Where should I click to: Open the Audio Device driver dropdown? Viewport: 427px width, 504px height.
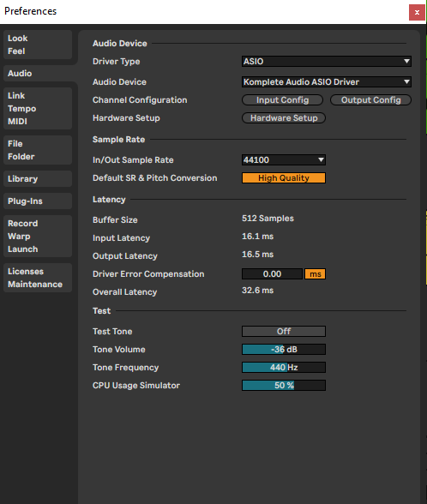click(x=327, y=82)
